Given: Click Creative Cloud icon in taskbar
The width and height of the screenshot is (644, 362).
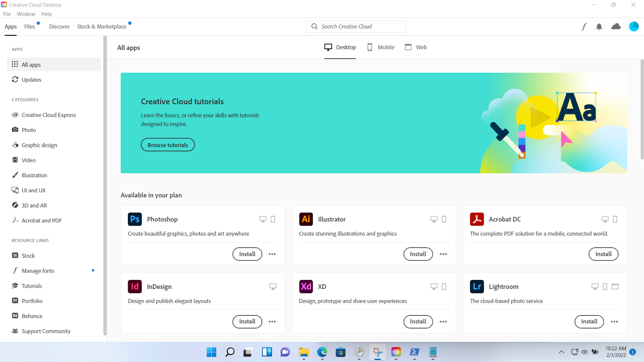Looking at the screenshot, I should [x=396, y=352].
